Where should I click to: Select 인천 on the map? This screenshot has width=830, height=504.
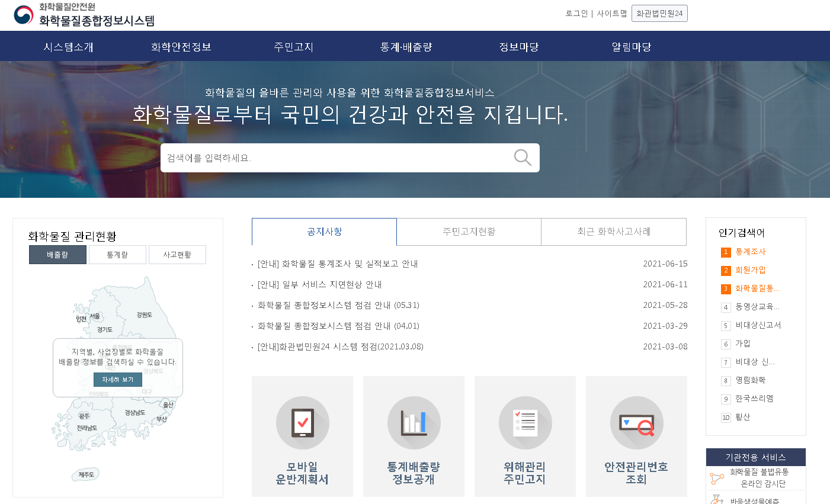coord(81,319)
